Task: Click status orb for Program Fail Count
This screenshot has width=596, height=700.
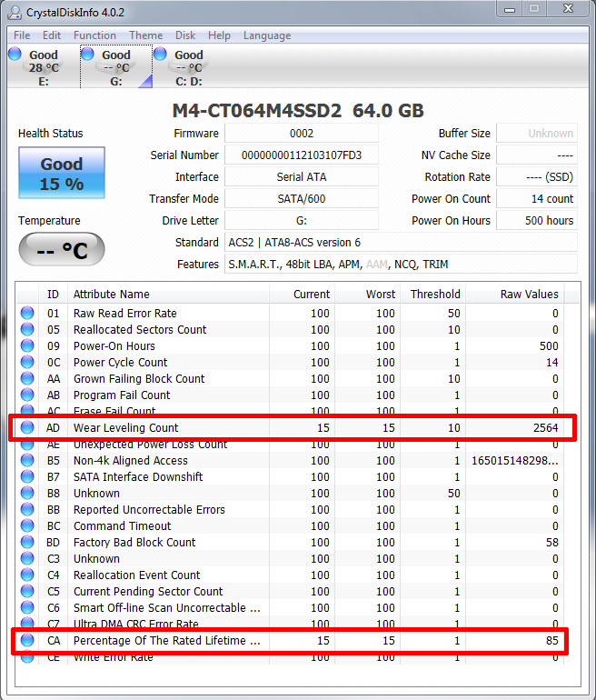Action: (x=27, y=395)
